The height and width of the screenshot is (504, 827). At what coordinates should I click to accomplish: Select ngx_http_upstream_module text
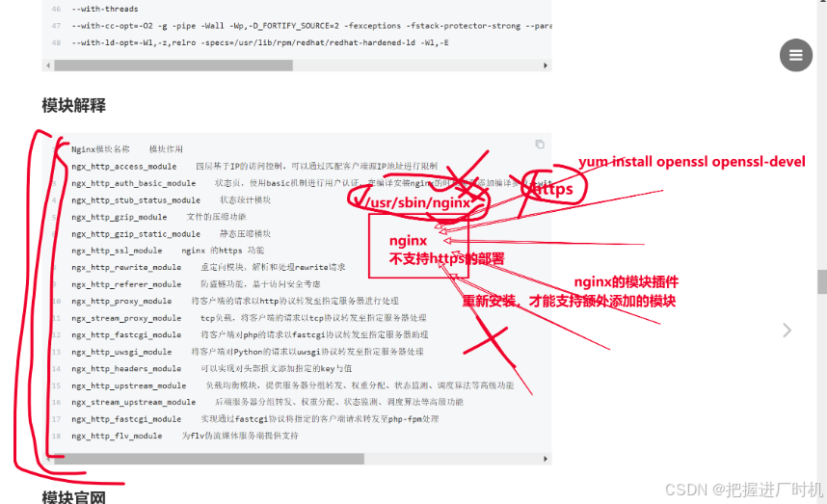129,385
